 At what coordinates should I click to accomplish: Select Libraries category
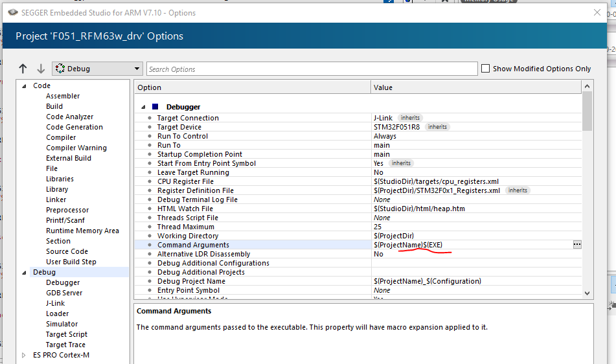coord(60,179)
